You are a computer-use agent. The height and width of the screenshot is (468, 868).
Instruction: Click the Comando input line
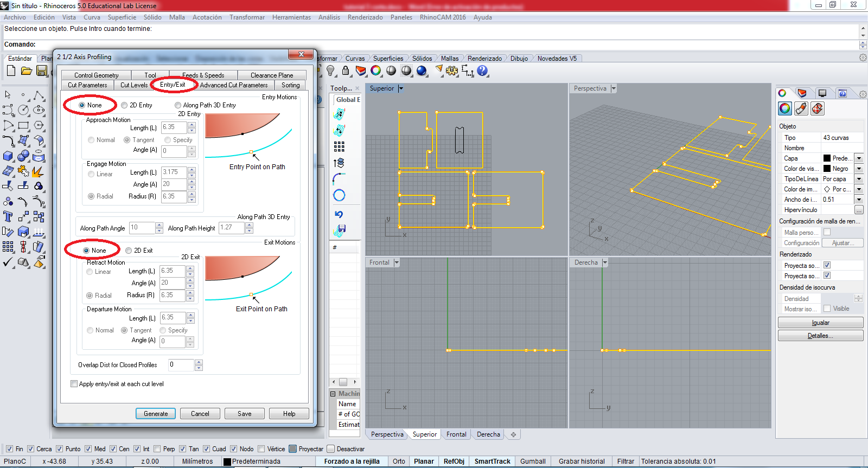click(431, 44)
